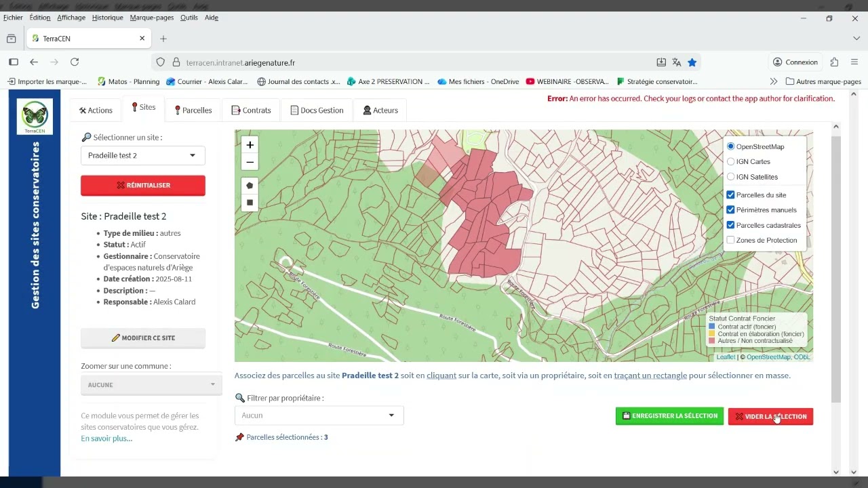
Task: Select OpenStreetMap base layer
Action: (x=730, y=146)
